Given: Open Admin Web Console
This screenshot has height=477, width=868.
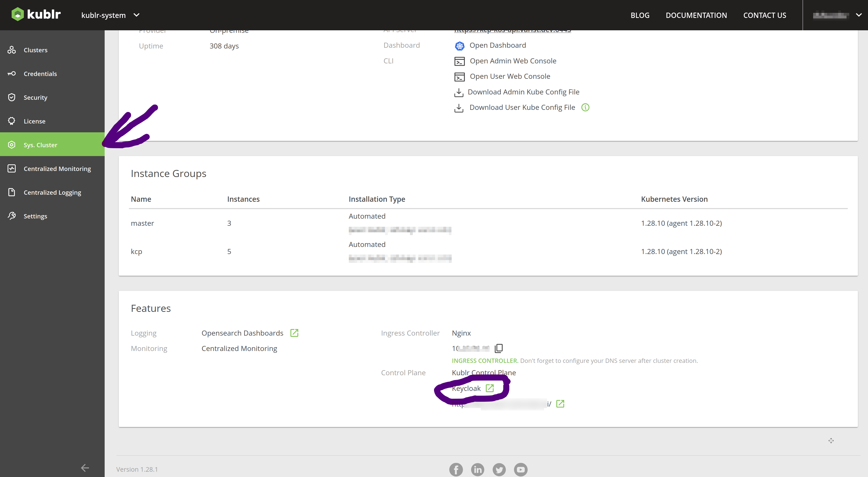Looking at the screenshot, I should [x=513, y=61].
